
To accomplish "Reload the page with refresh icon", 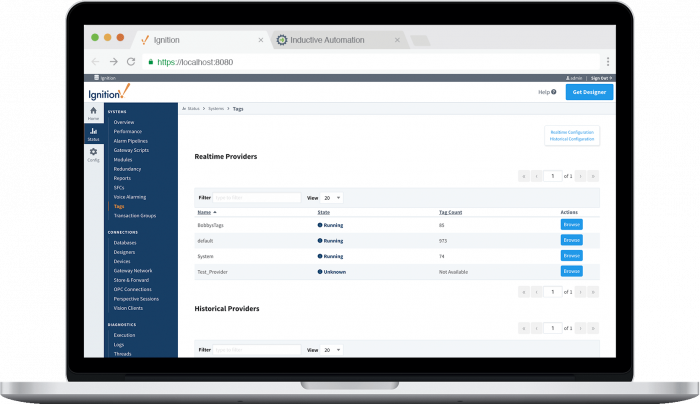I will pos(131,62).
